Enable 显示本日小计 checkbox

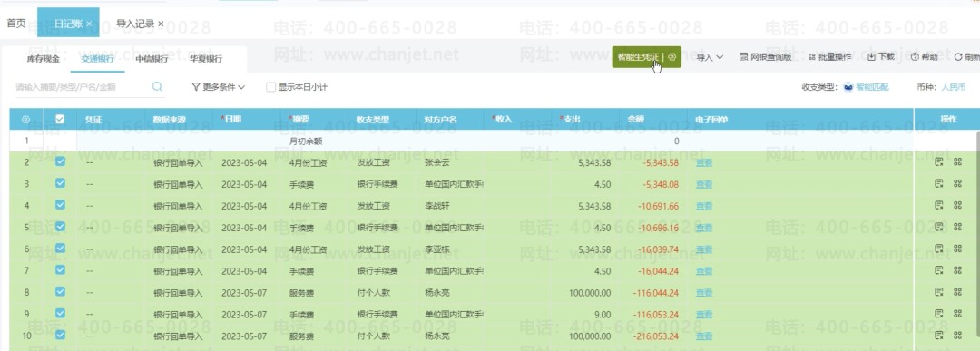(270, 87)
